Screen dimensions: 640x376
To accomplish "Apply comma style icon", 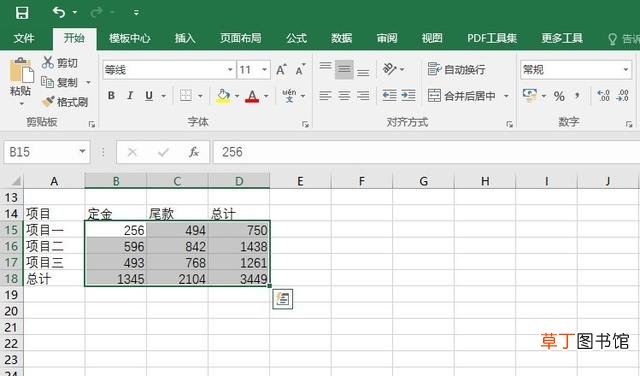I will [x=577, y=96].
